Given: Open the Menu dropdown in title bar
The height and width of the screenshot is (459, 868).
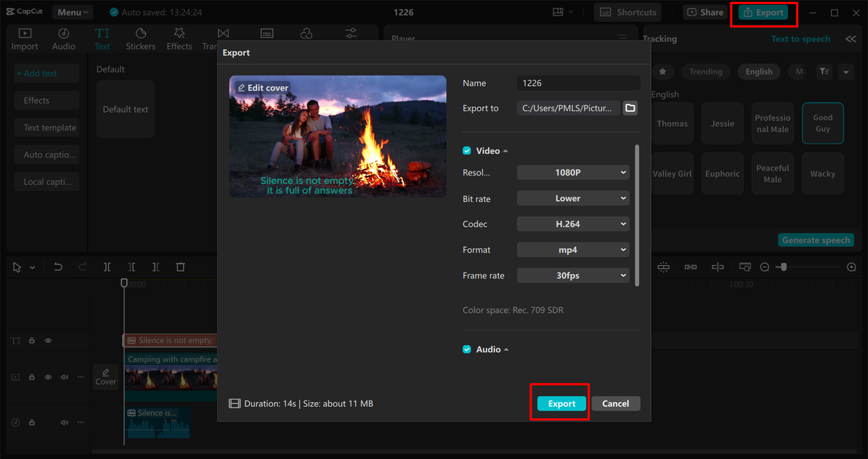Looking at the screenshot, I should coord(73,12).
